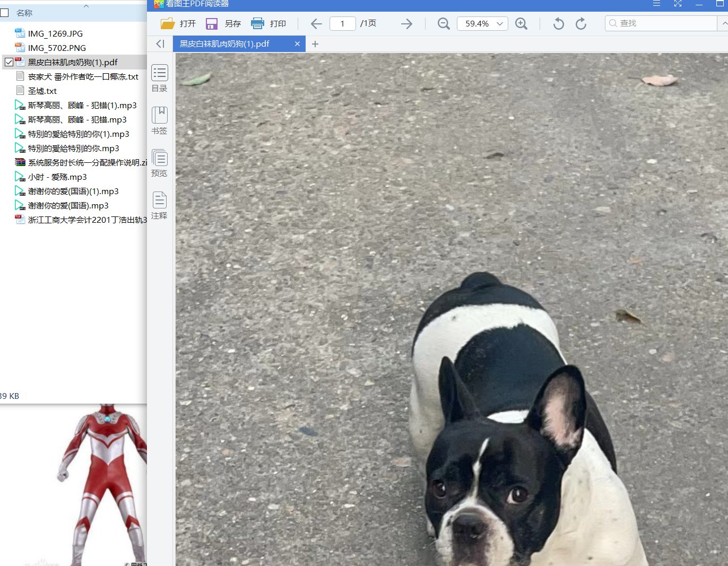Go to the previous page arrow
The image size is (728, 566).
pyautogui.click(x=316, y=24)
